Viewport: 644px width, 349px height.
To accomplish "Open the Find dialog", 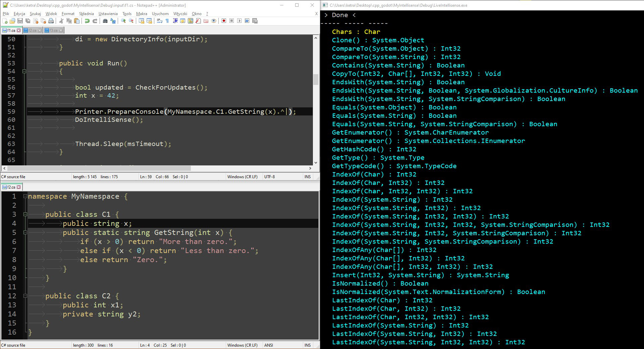I will [105, 21].
